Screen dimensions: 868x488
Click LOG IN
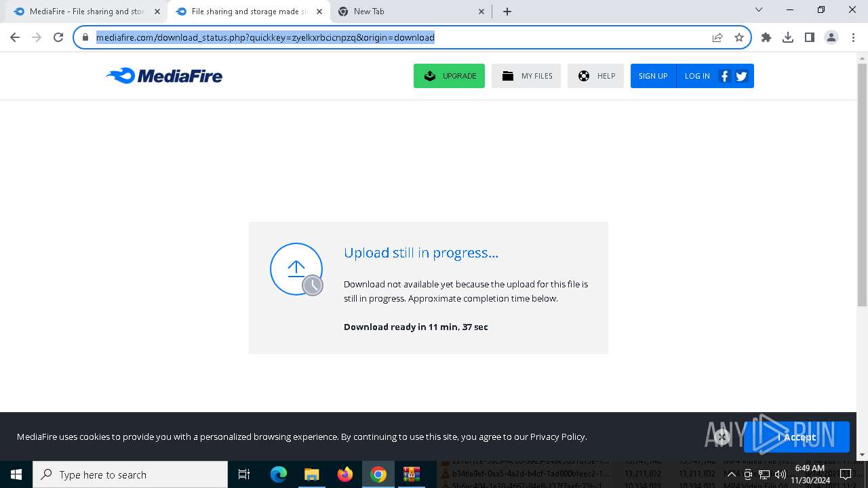697,76
